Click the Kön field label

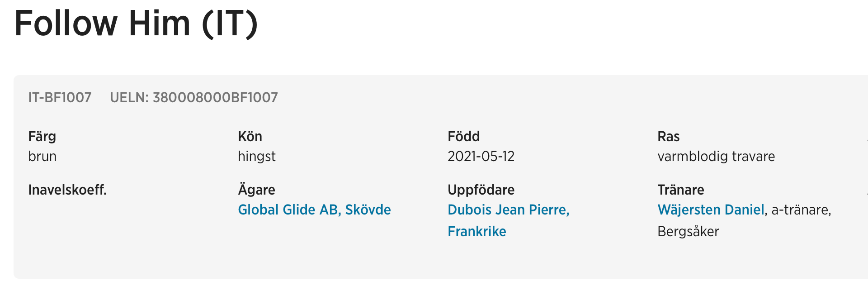point(250,137)
